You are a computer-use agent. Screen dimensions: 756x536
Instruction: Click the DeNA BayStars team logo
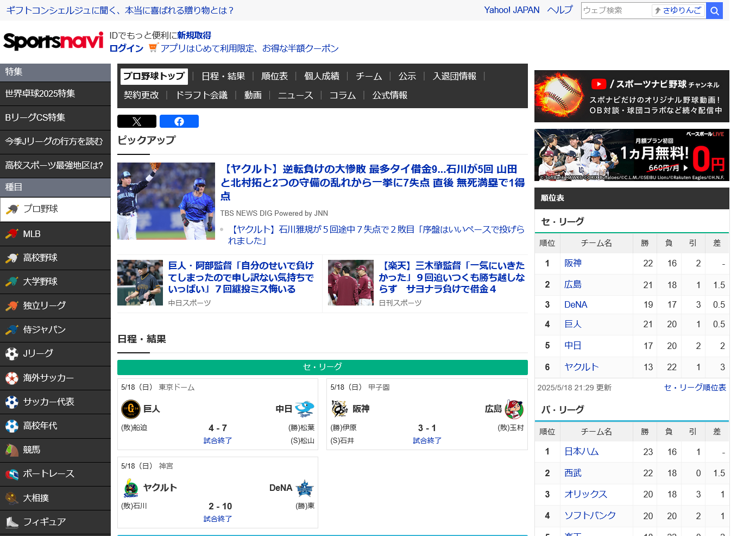pos(305,488)
